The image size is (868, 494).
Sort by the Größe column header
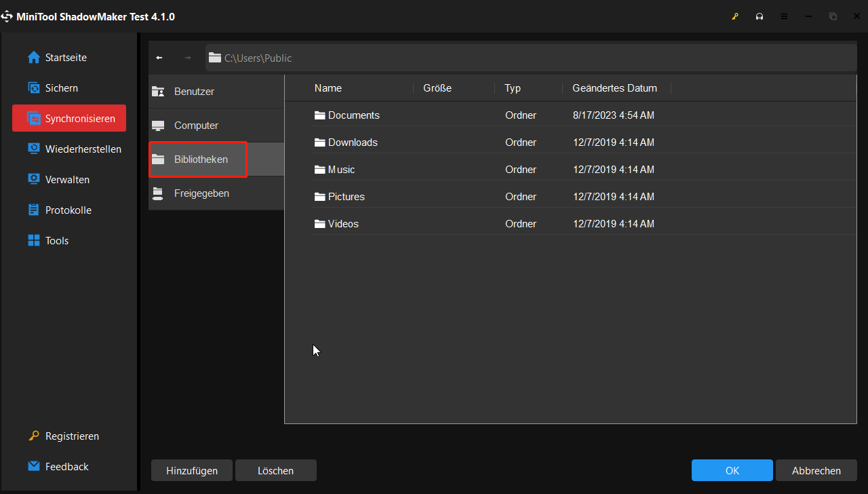click(x=437, y=88)
